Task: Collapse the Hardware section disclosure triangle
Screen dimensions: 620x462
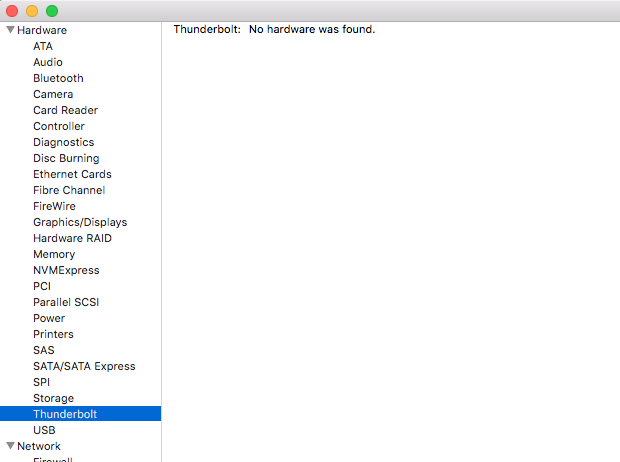Action: click(10, 30)
